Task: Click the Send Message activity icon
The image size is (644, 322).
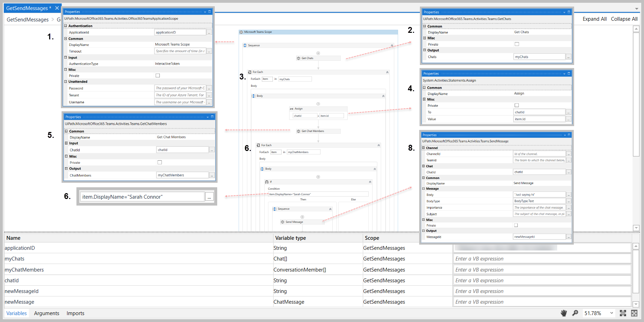Action: pyautogui.click(x=283, y=222)
